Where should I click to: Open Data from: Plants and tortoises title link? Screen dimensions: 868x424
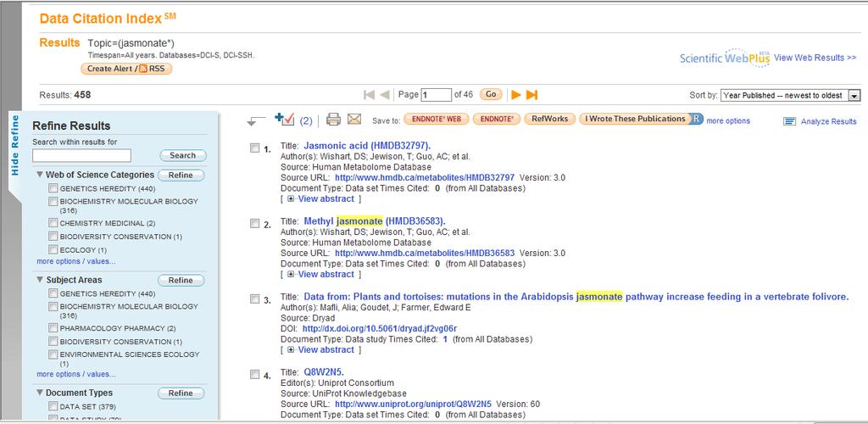[x=576, y=297]
